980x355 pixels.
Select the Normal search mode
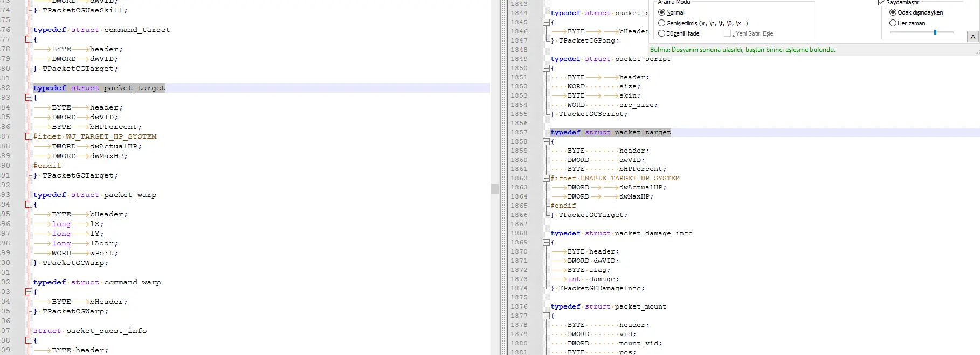(662, 12)
